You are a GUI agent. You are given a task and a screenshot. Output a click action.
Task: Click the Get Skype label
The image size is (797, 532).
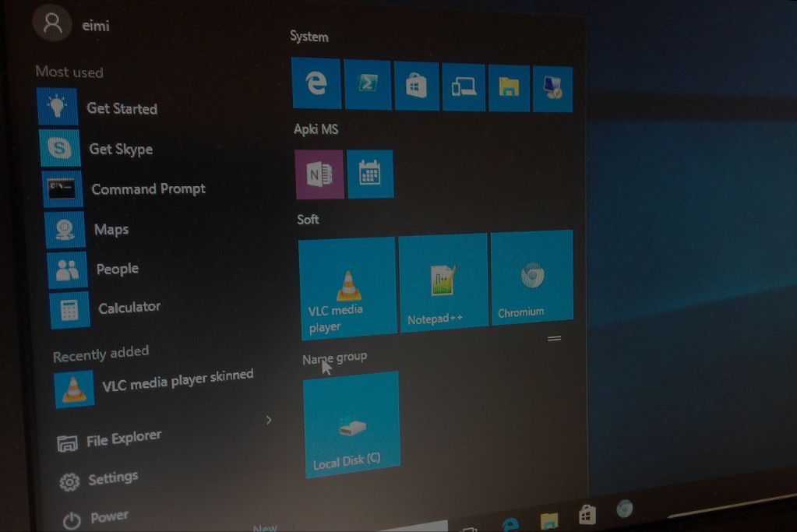click(x=121, y=149)
